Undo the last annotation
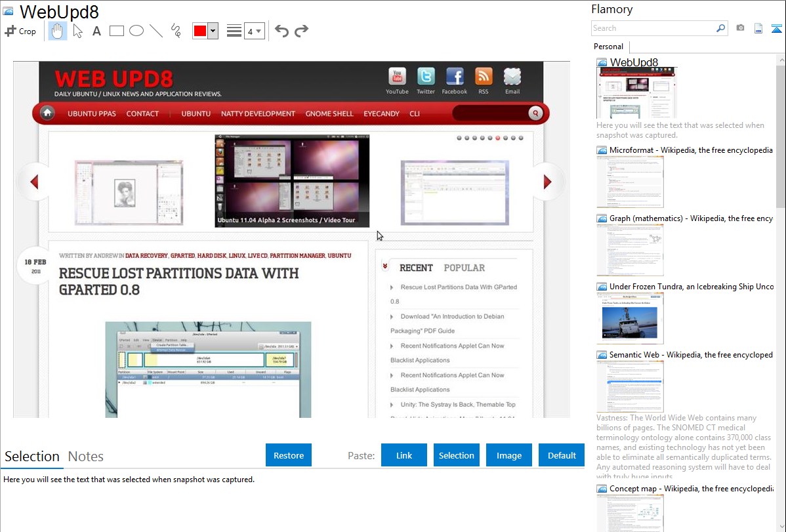Screen dimensions: 786x532 click(281, 31)
